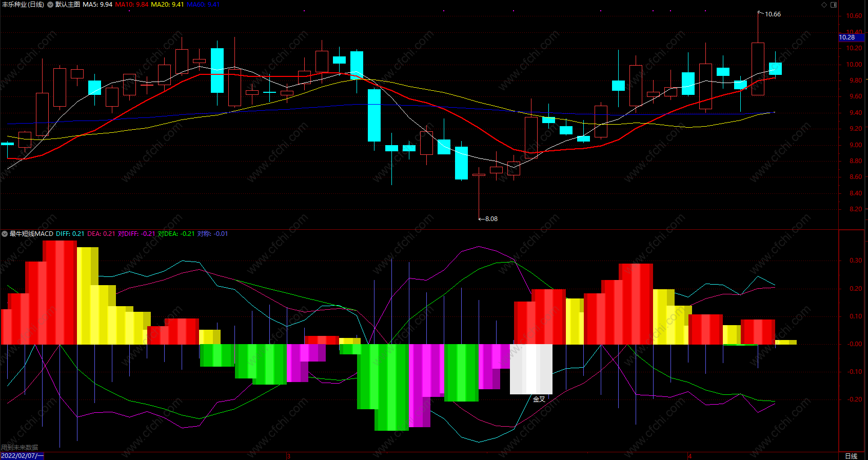Click the 默认主图 label
The height and width of the screenshot is (460, 868).
click(68, 5)
